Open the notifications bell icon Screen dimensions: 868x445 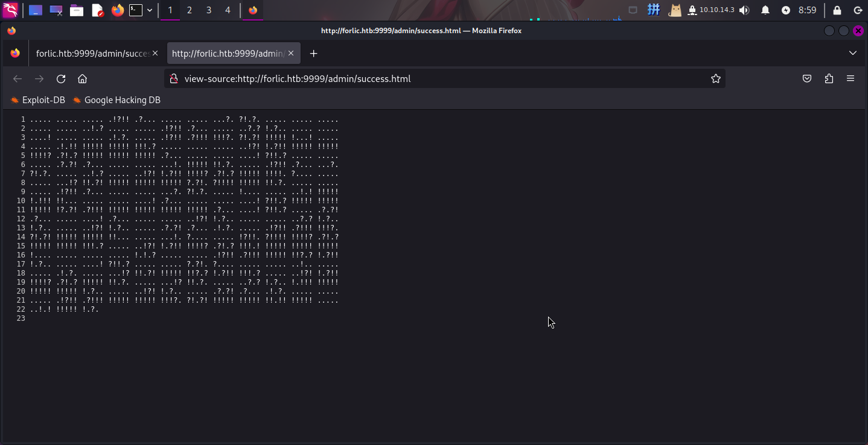[x=765, y=10]
